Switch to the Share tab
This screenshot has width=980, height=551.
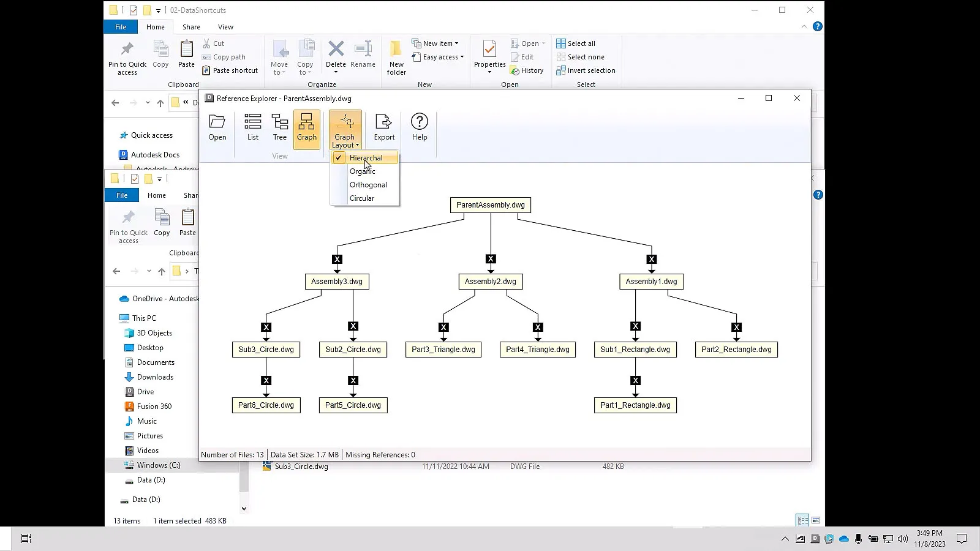190,27
